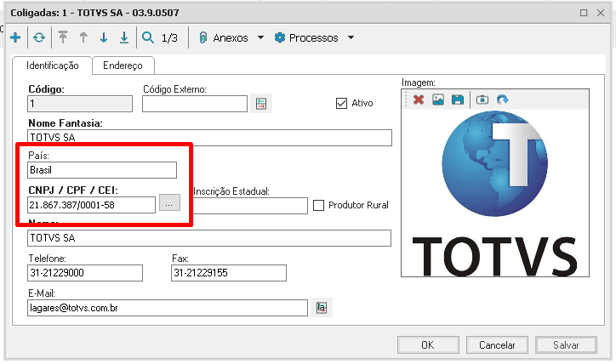The image size is (616, 364).
Task: Open ellipsis button next to CNPJ field
Action: (x=169, y=202)
